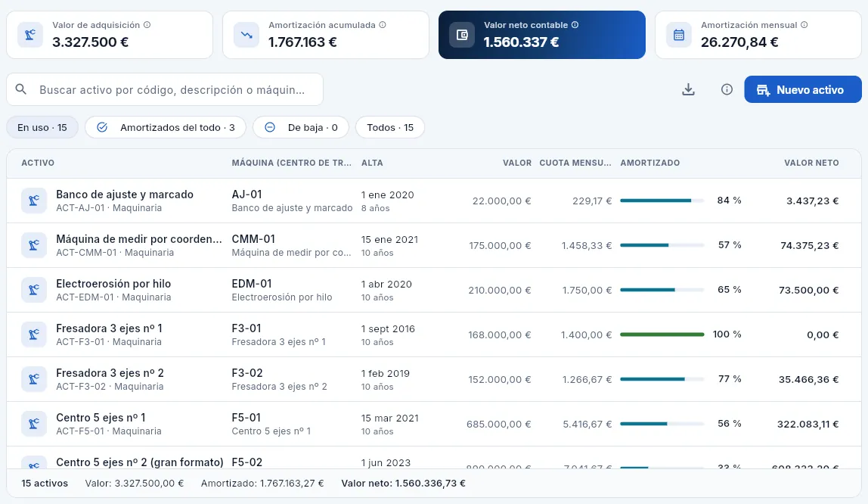The width and height of the screenshot is (868, 504).
Task: Click the magnifier search icon
Action: [x=21, y=89]
